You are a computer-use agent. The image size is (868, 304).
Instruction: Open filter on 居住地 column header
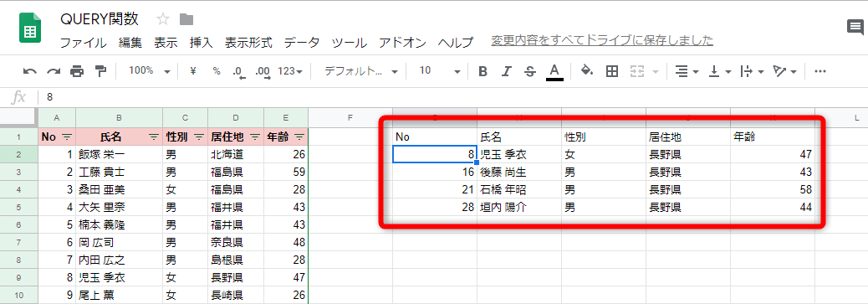[x=255, y=137]
